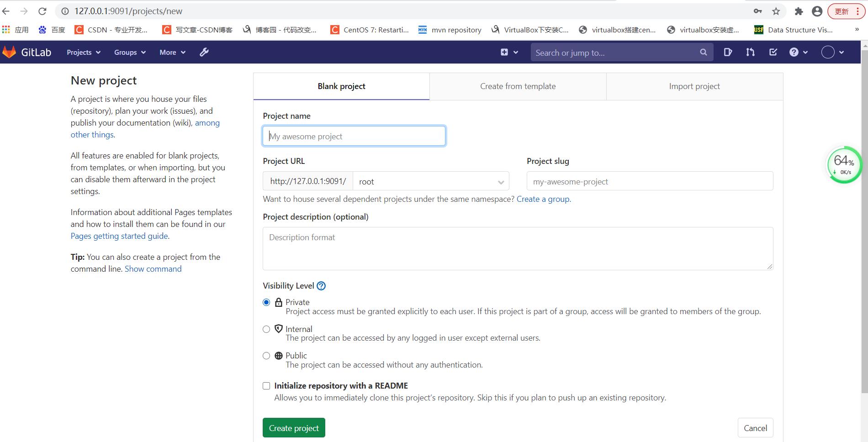The width and height of the screenshot is (868, 442).
Task: Expand the new item dropdown arrow
Action: tap(516, 53)
